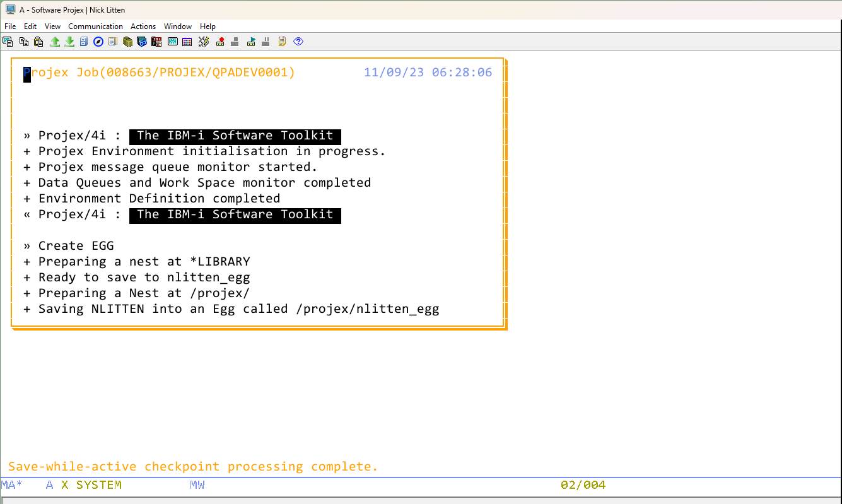Click the '02/004' cursor position indicator
842x504 pixels.
click(x=583, y=485)
